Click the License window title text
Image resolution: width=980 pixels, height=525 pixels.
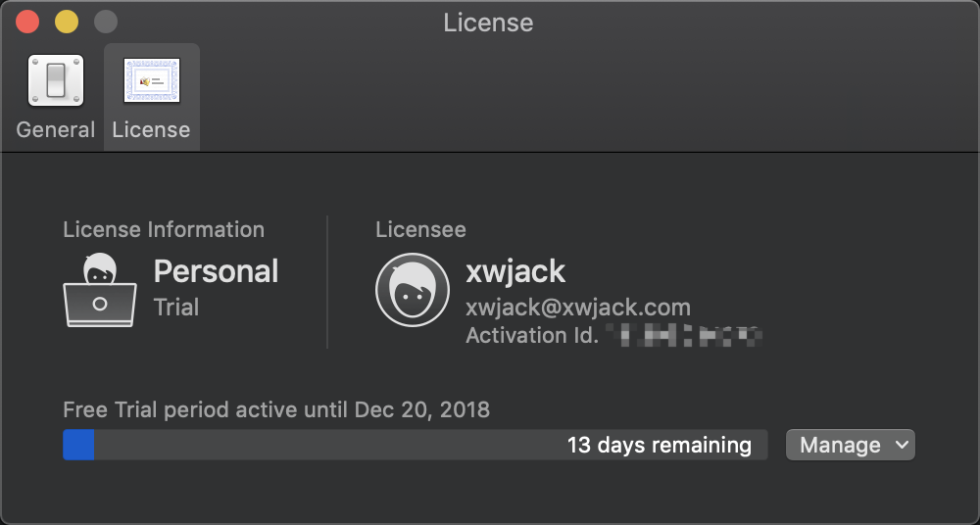[x=488, y=23]
